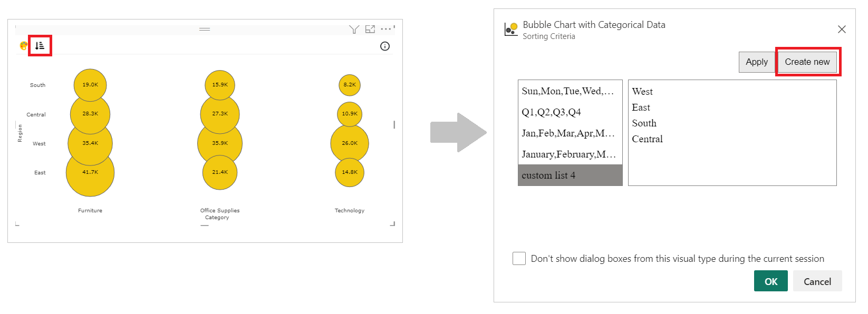The width and height of the screenshot is (868, 314).
Task: Click the Apply button
Action: 757,62
